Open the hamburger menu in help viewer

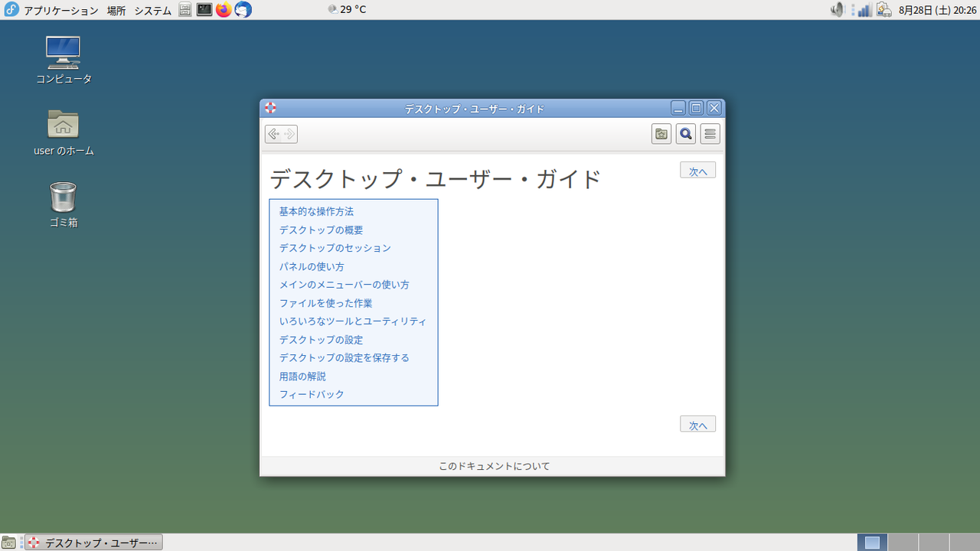point(710,134)
